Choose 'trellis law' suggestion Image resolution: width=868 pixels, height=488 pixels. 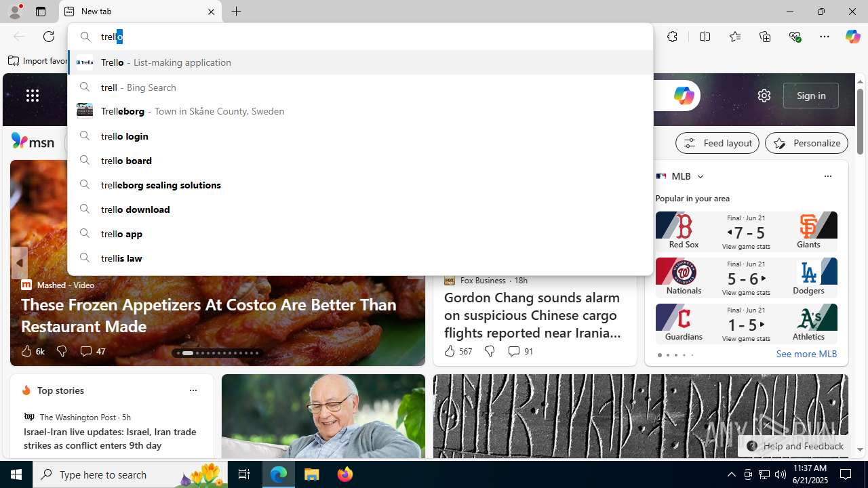(360, 258)
